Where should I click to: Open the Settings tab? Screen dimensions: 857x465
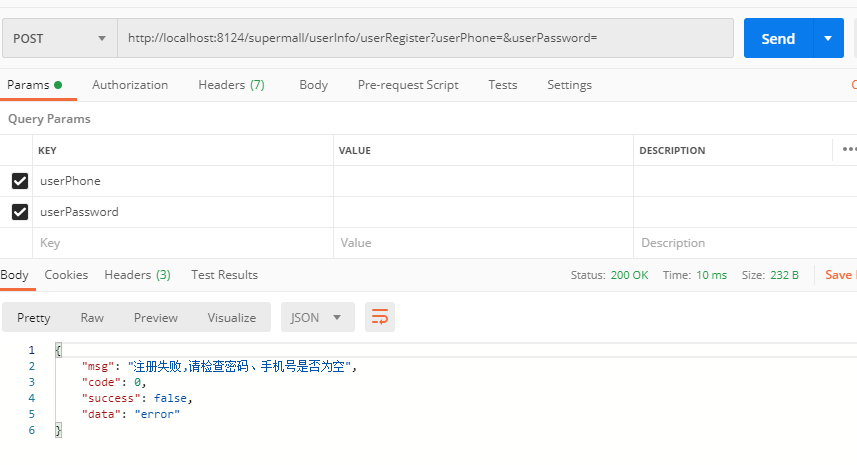569,85
